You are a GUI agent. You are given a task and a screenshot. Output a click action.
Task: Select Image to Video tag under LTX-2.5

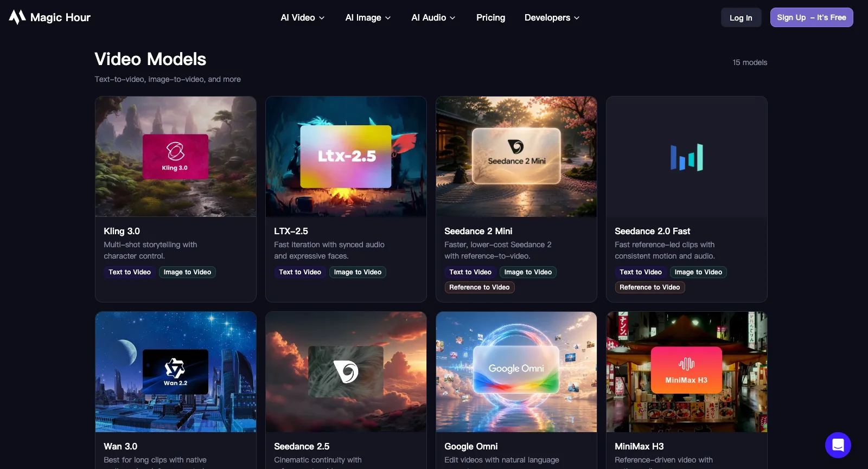pos(358,272)
